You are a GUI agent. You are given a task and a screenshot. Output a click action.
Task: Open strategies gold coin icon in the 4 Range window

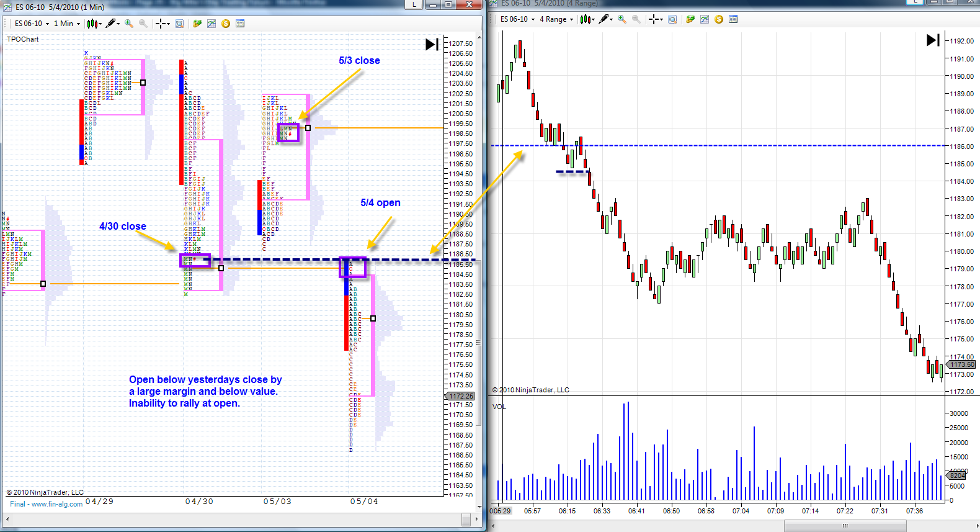pos(719,19)
